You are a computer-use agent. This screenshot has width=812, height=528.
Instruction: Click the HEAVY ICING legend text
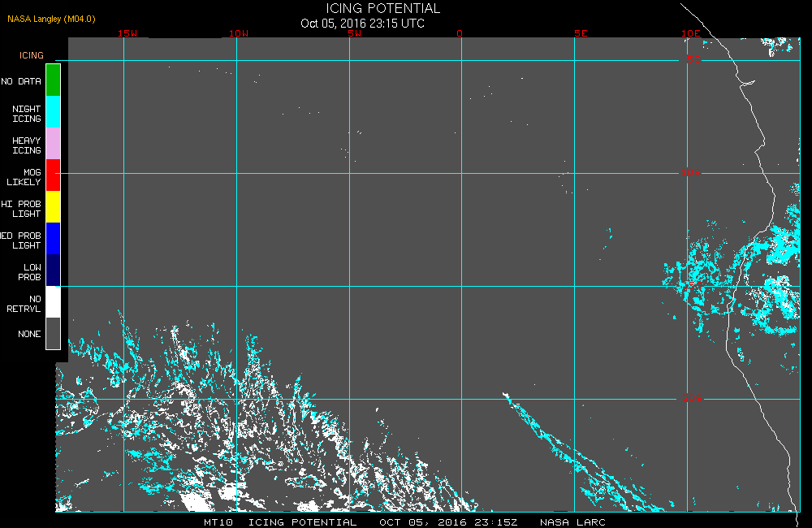pos(27,145)
